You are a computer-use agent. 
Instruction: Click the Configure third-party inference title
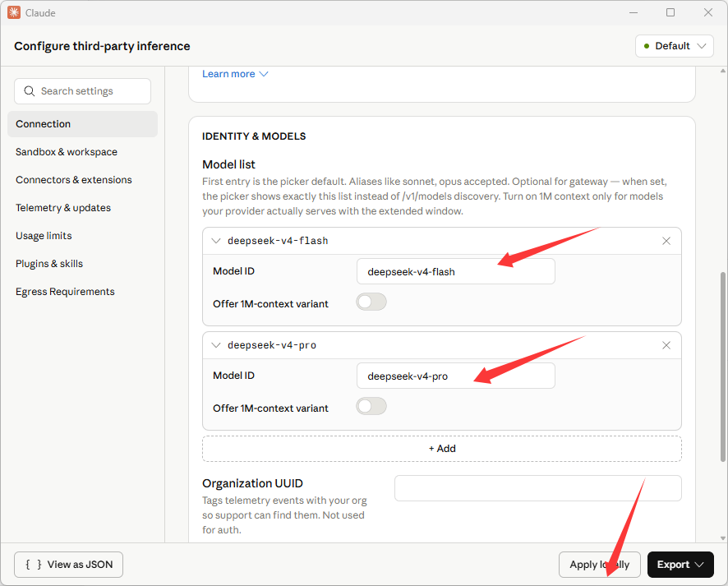[x=102, y=46]
